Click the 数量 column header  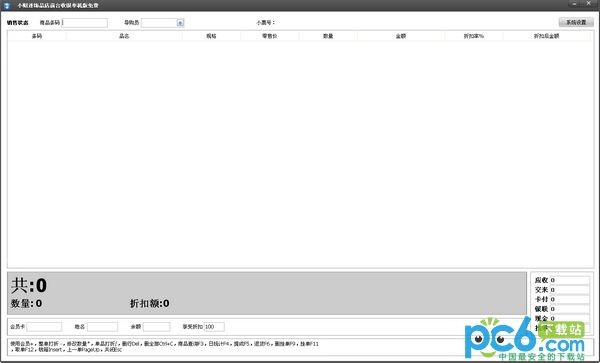328,36
